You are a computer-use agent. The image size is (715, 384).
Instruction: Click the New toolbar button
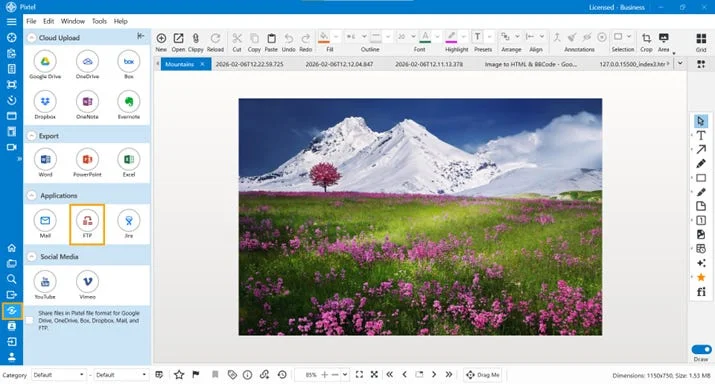point(161,42)
